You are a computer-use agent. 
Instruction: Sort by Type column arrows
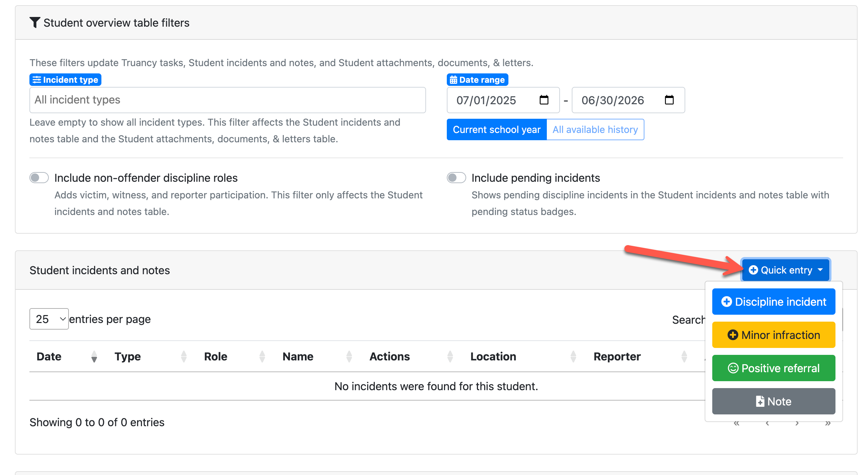coord(184,356)
